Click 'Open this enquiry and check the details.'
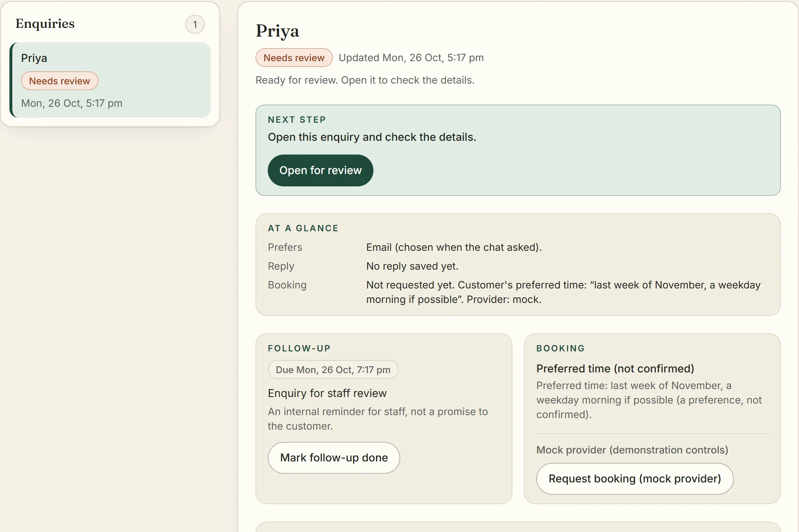 [372, 137]
